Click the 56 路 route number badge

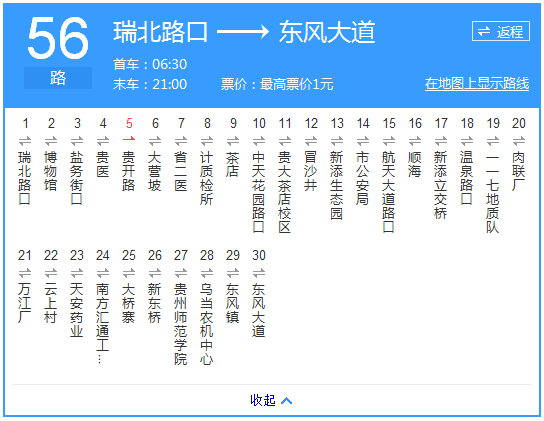(x=58, y=52)
